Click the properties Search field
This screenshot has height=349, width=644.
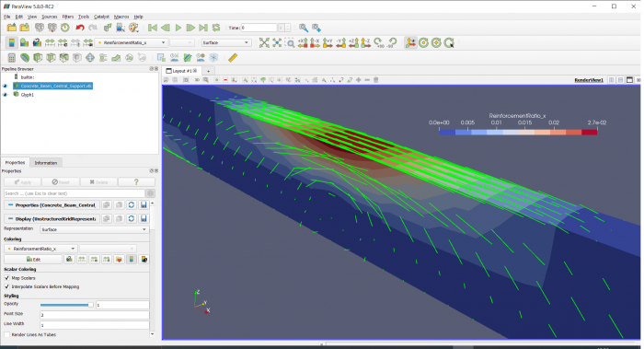point(75,193)
